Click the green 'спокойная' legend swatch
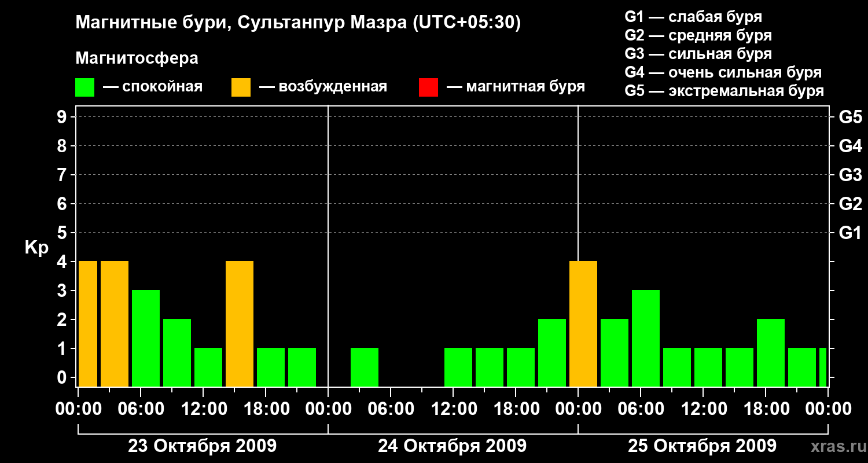 click(x=84, y=87)
